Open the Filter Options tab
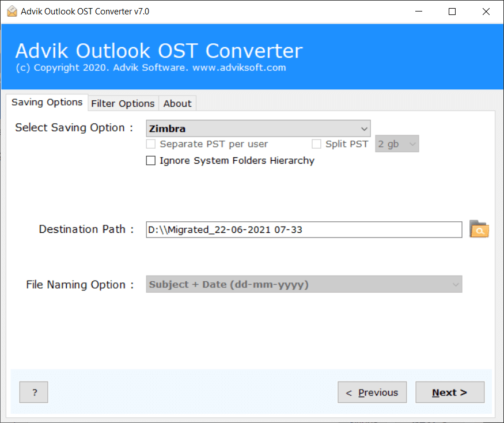Image resolution: width=504 pixels, height=423 pixels. click(x=123, y=104)
